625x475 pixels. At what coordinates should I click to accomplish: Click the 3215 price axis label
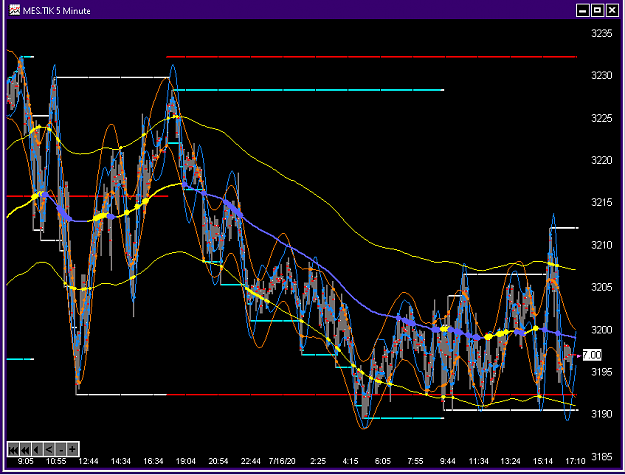pyautogui.click(x=601, y=202)
